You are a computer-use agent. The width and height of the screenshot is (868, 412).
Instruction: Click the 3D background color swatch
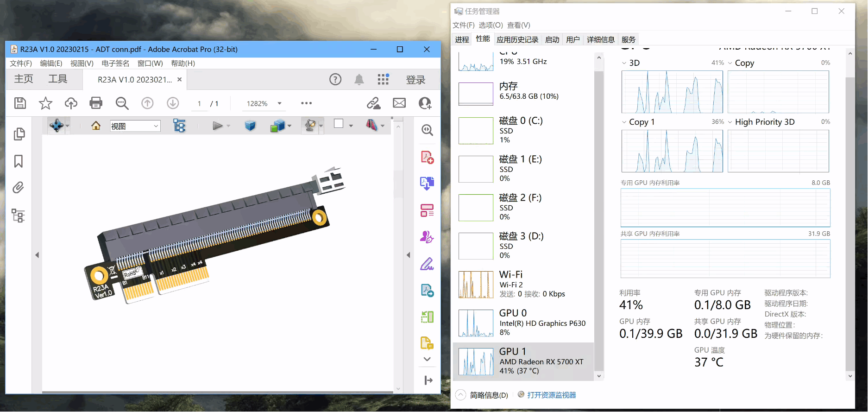[x=339, y=124]
